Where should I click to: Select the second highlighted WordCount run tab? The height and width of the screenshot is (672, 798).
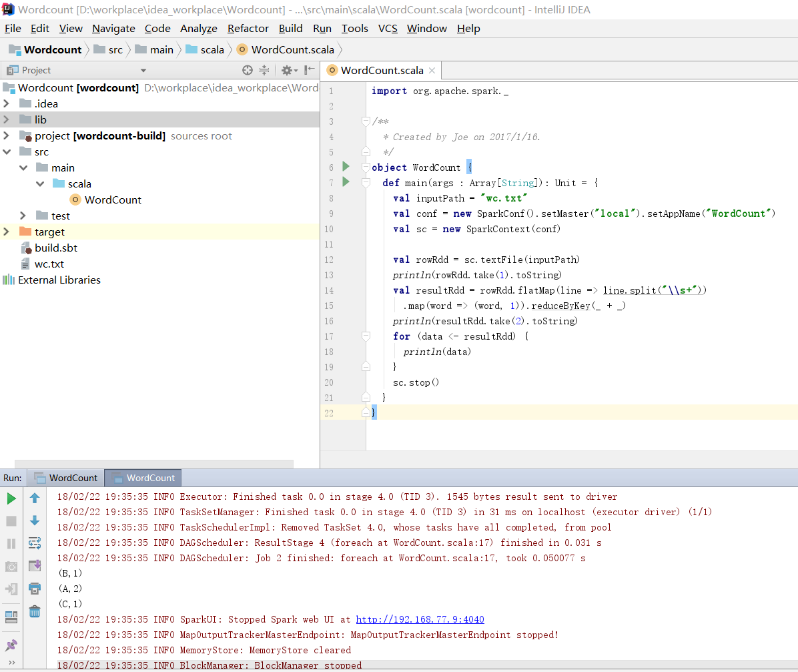pyautogui.click(x=143, y=478)
